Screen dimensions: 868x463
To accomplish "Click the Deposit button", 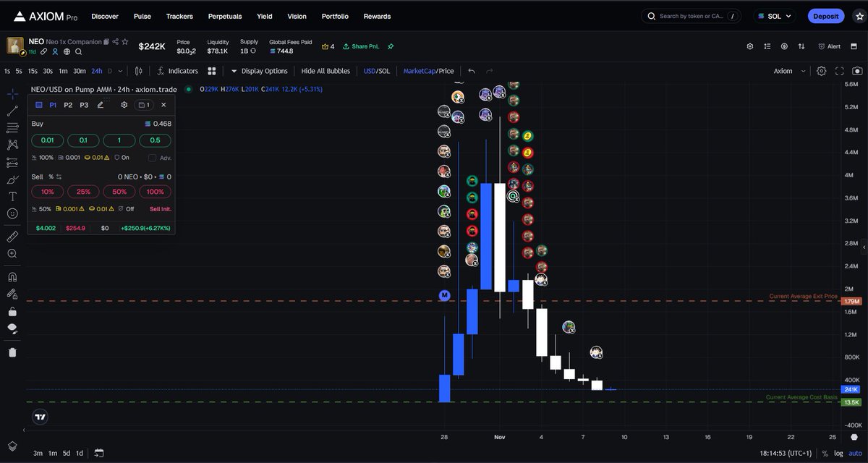I will coord(826,16).
